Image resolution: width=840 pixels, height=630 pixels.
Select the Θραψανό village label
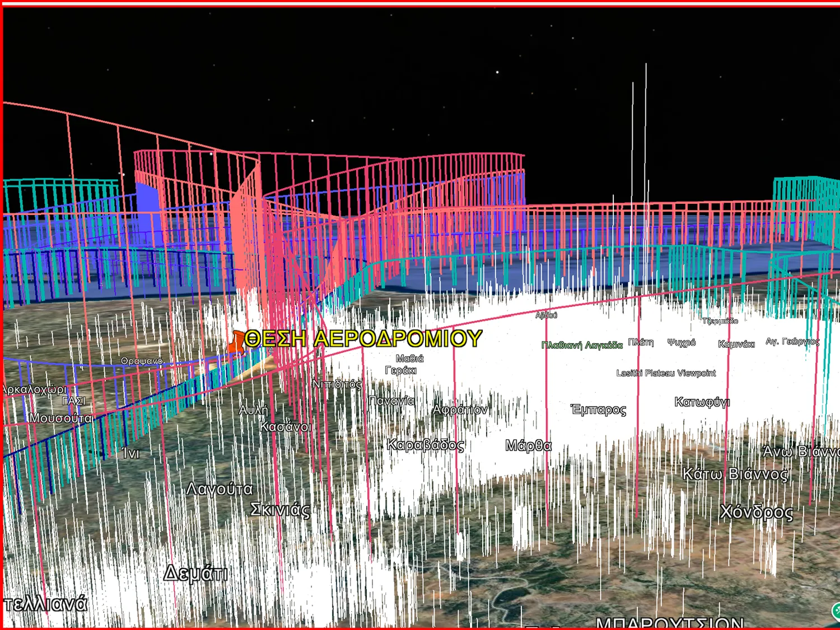tap(142, 361)
